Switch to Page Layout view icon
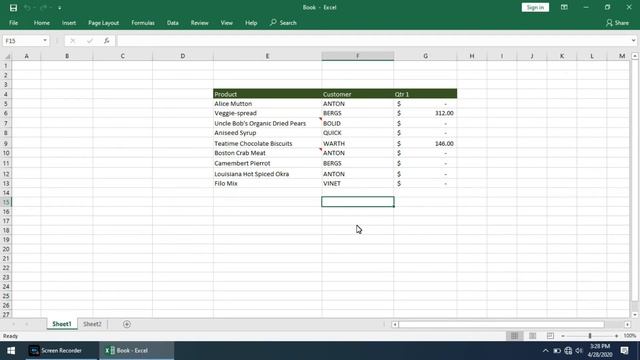Viewport: 640px width, 360px height. tap(532, 336)
